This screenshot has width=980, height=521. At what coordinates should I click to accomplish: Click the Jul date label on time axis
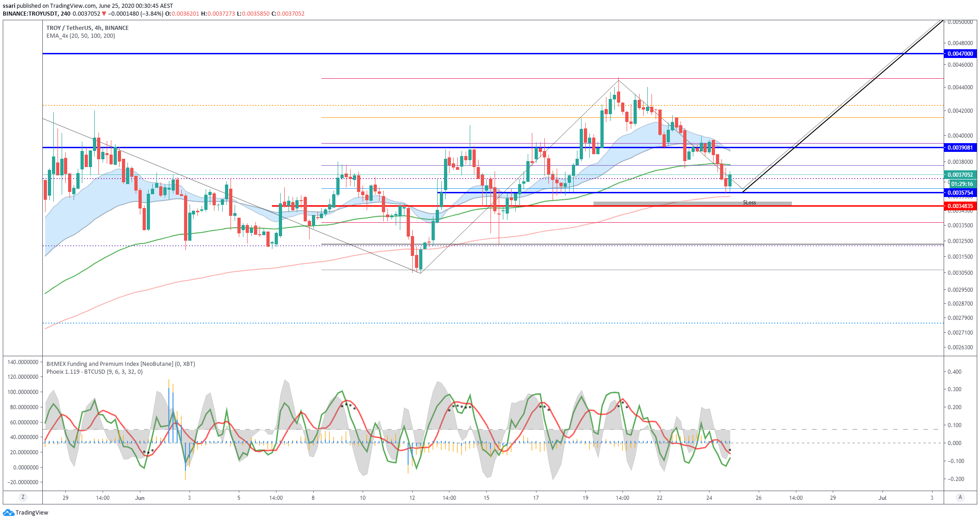882,498
